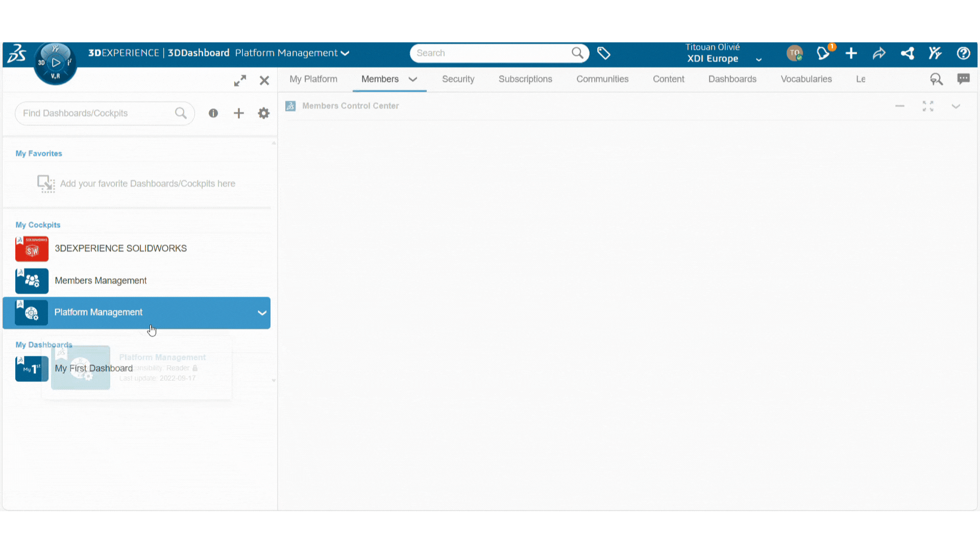The image size is (980, 551).
Task: Expand the XDI Europe tenant dropdown
Action: (758, 59)
